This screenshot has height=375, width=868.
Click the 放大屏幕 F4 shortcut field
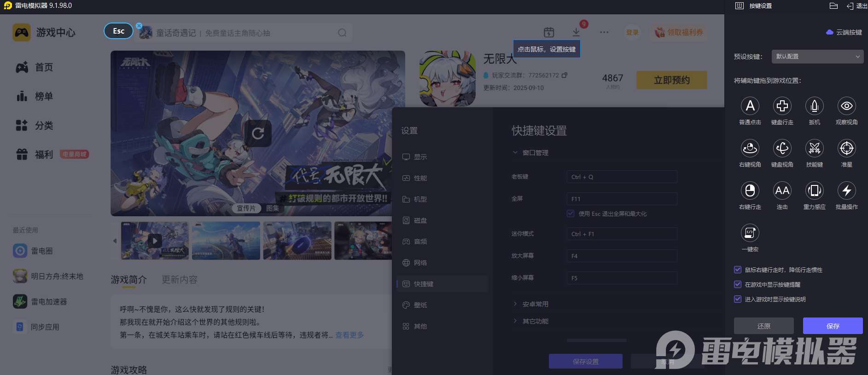coord(622,256)
